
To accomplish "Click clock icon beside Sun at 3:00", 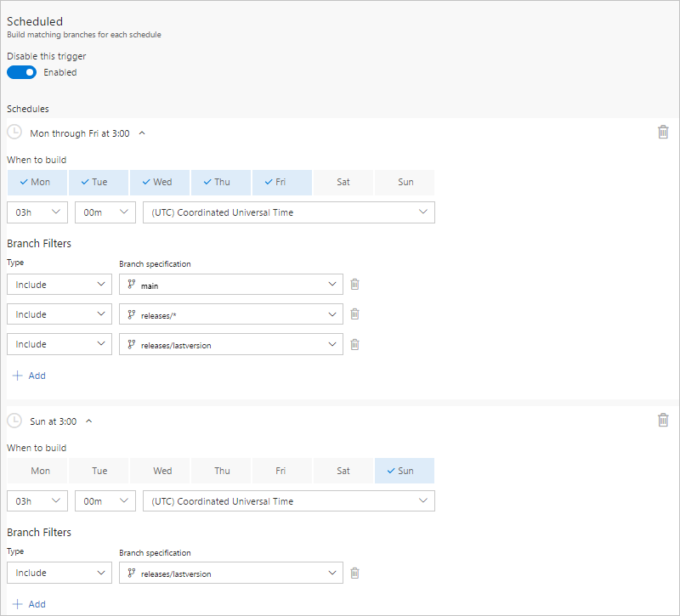I will [14, 421].
